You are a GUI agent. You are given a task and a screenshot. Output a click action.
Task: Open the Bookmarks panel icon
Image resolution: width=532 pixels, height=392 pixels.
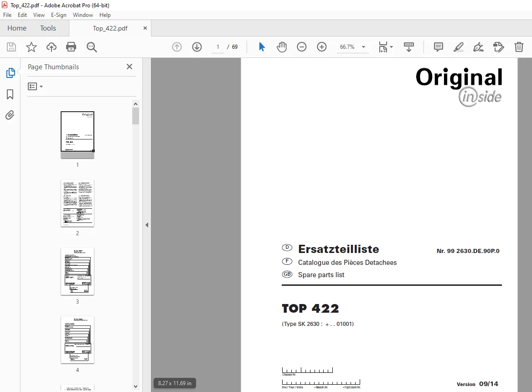point(10,94)
